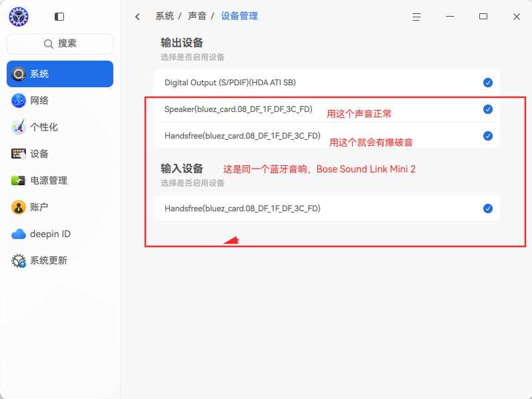The width and height of the screenshot is (532, 399).
Task: Open 网络 settings in sidebar
Action: tap(60, 101)
